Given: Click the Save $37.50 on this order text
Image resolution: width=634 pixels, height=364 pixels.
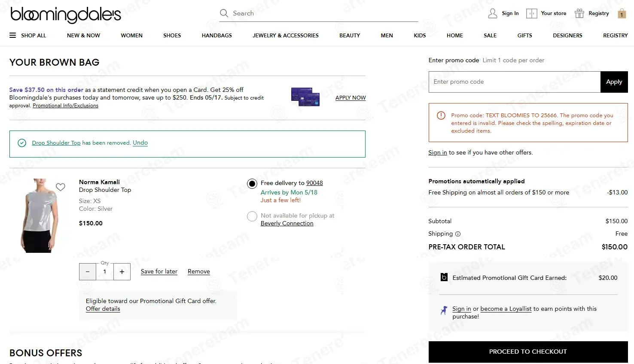Looking at the screenshot, I should tap(46, 90).
